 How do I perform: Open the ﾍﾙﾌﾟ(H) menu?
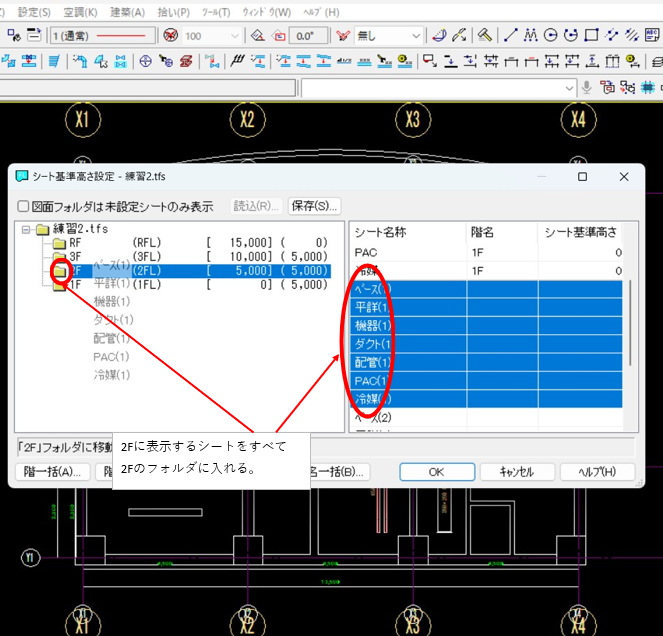[321, 12]
